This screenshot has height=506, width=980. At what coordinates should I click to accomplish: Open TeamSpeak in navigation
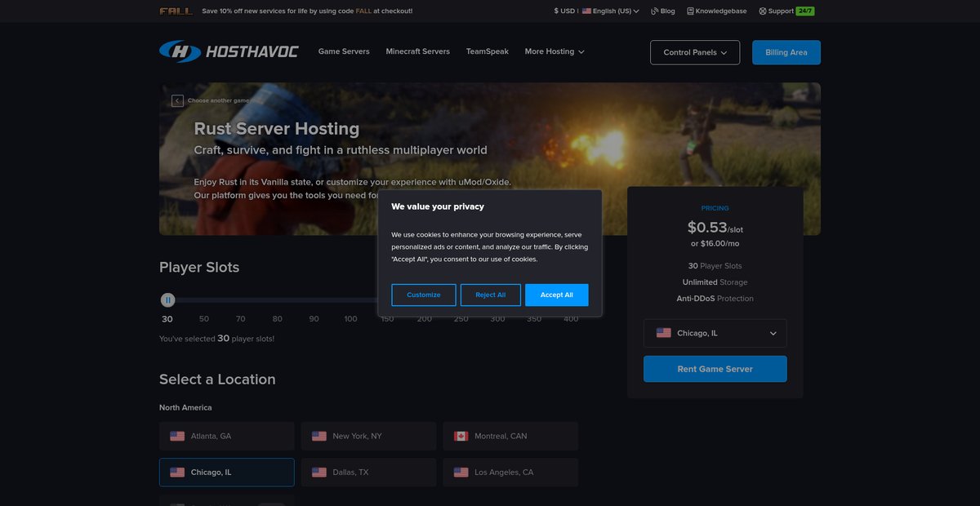(x=488, y=51)
